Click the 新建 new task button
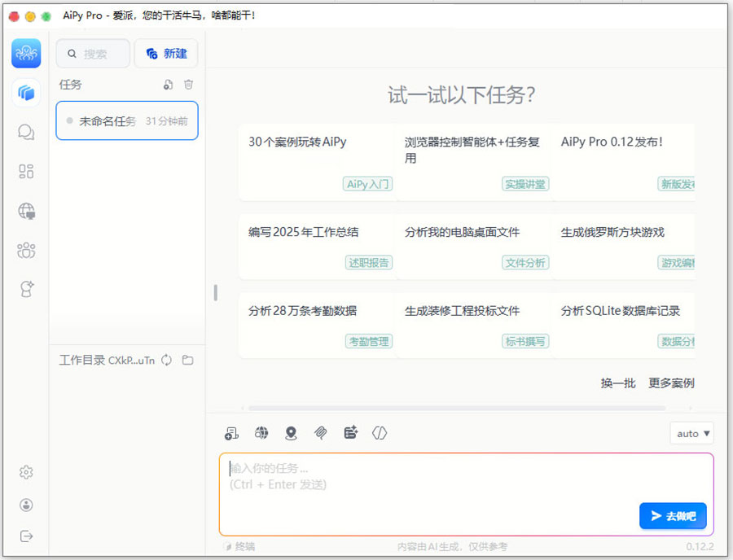 tap(166, 54)
